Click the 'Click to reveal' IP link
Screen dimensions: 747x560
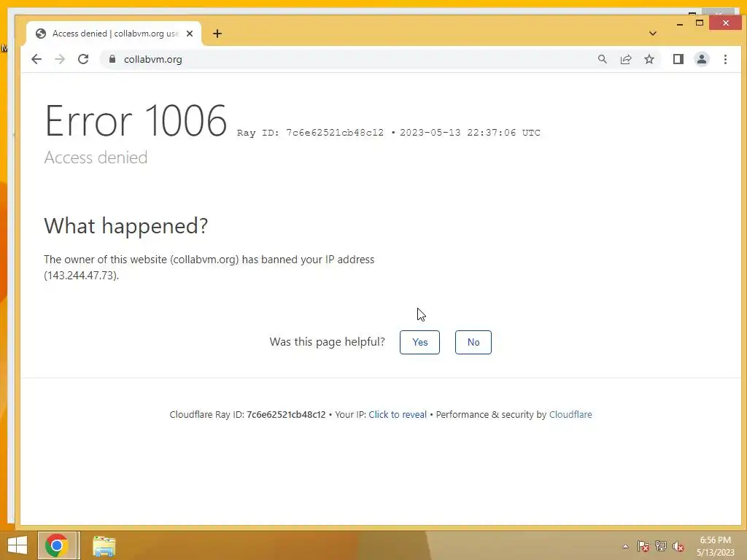click(398, 414)
